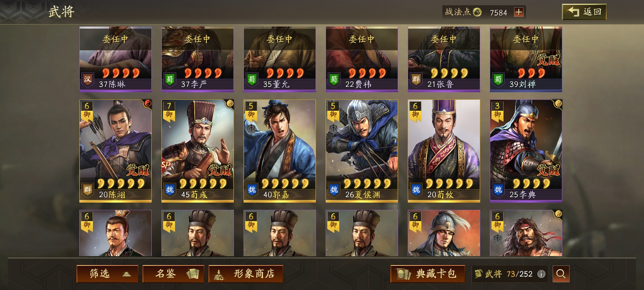Screen dimensions: 644x290
Task: Click the plus icon beside 战法点 7584
Action: [518, 12]
